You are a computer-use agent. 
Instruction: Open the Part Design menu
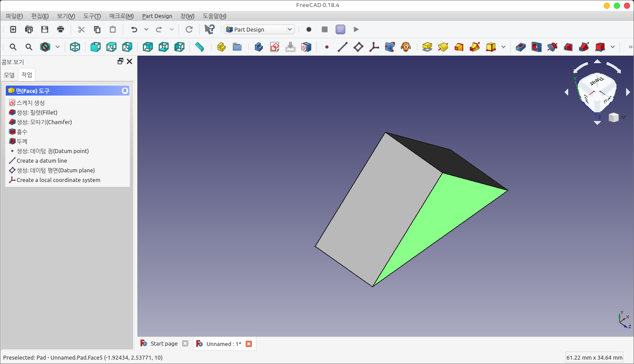pos(157,16)
